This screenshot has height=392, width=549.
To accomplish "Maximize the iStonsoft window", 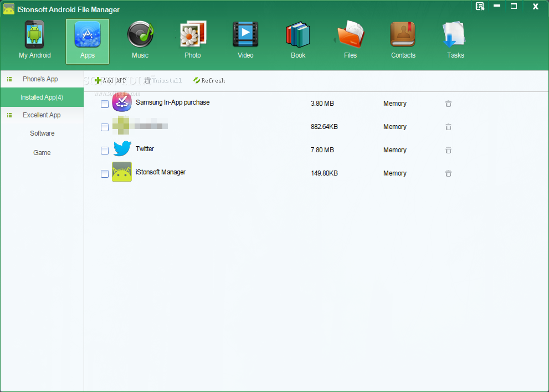I will point(514,6).
